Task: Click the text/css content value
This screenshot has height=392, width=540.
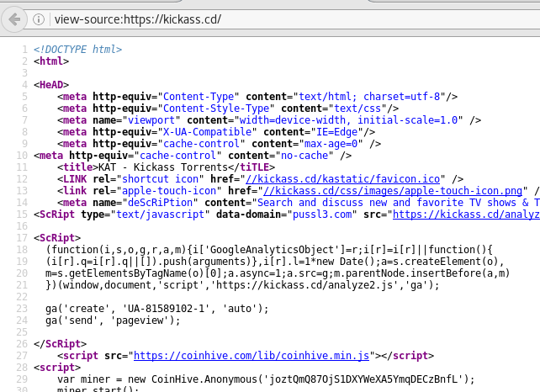Action: (357, 109)
